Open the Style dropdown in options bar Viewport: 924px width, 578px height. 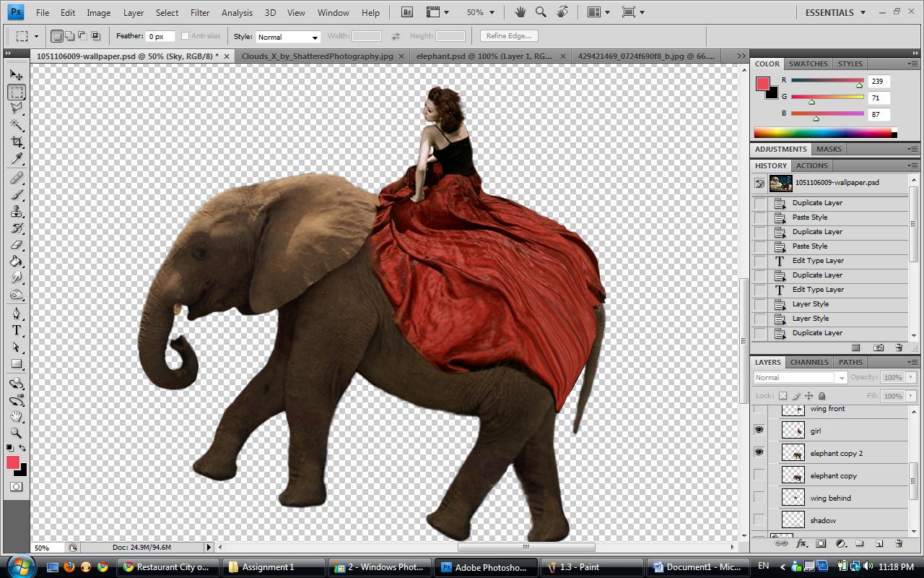pyautogui.click(x=288, y=37)
